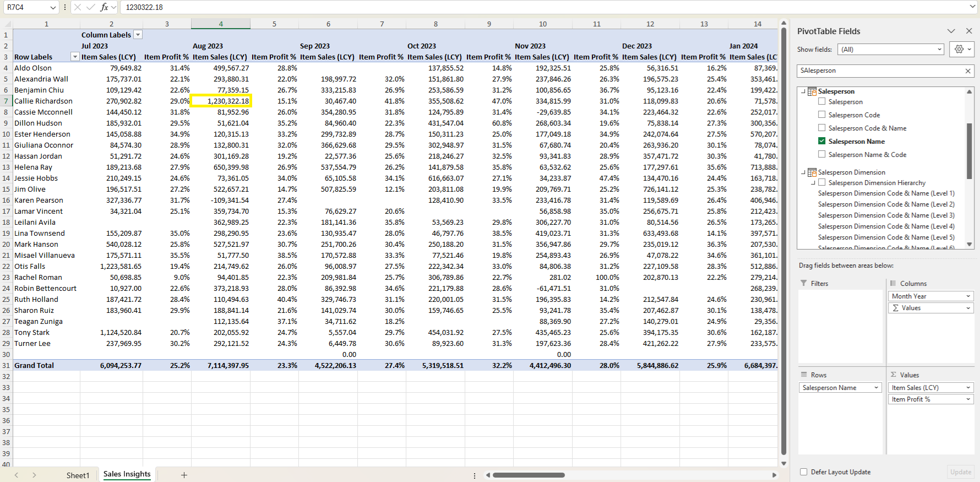The image size is (980, 482).
Task: Open the Month Year column field dropdown
Action: click(x=968, y=296)
